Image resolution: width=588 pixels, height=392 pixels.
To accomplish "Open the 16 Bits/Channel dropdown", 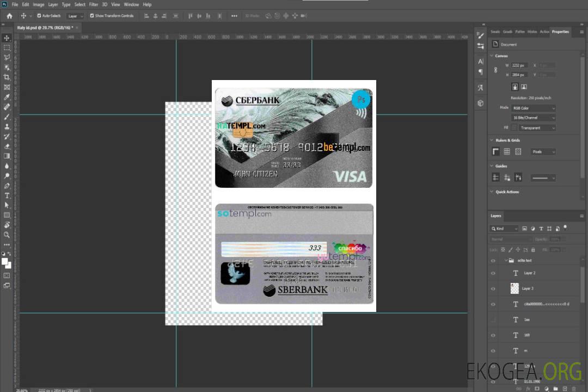I will click(533, 118).
